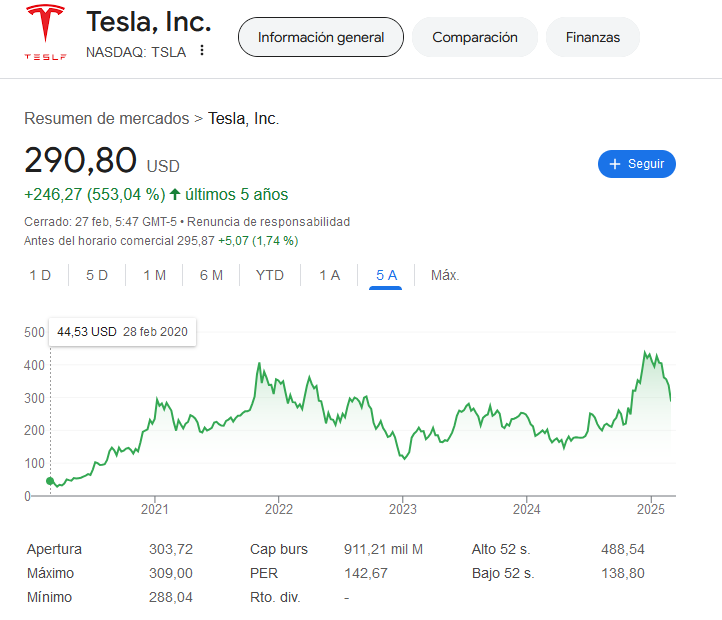Show the 1 M chart range
Viewport: 722px width, 620px height.
154,275
